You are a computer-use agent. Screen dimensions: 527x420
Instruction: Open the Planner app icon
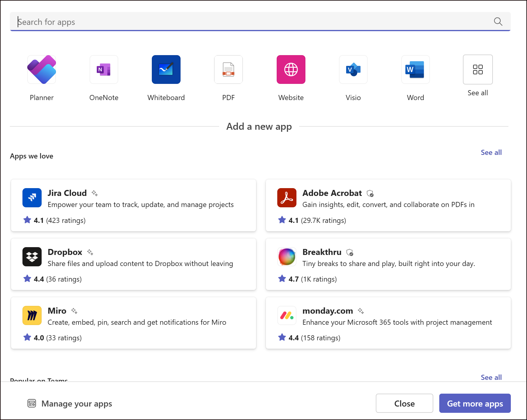tap(42, 70)
